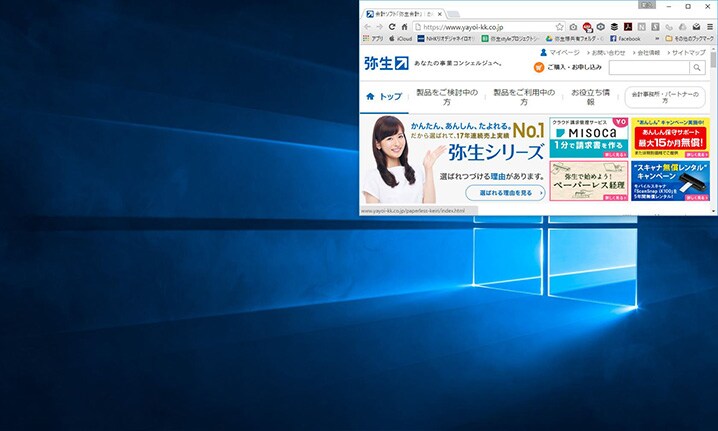Click the gray N extension icon

(642, 27)
